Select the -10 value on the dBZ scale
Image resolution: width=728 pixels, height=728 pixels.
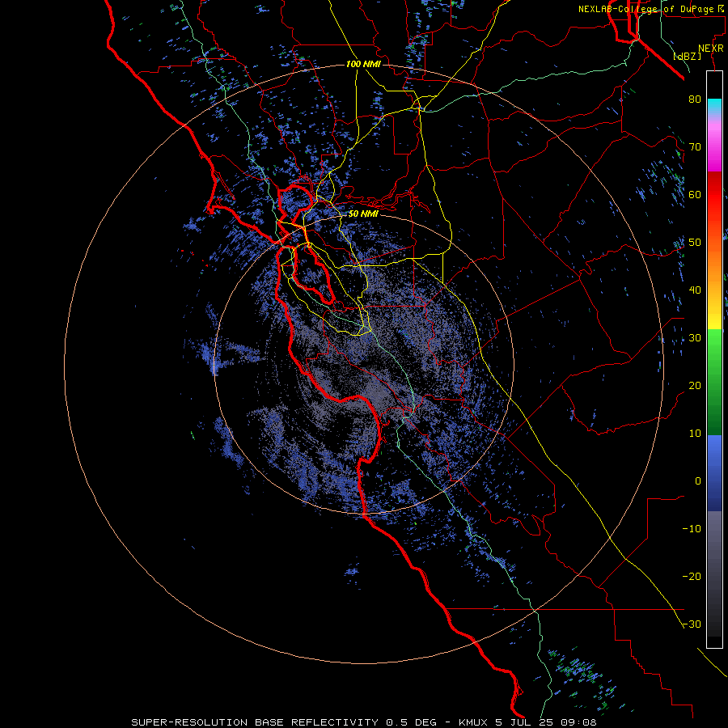pyautogui.click(x=692, y=529)
